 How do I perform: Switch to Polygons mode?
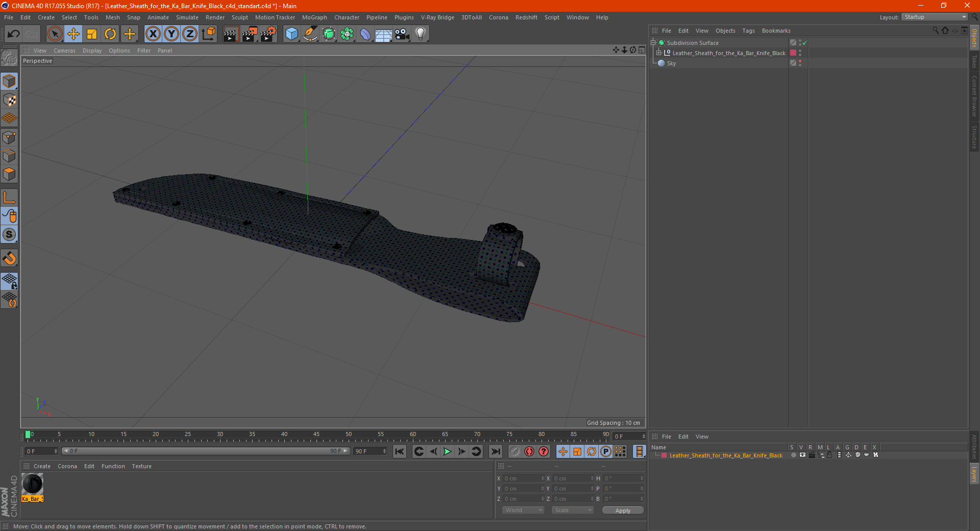coord(9,174)
